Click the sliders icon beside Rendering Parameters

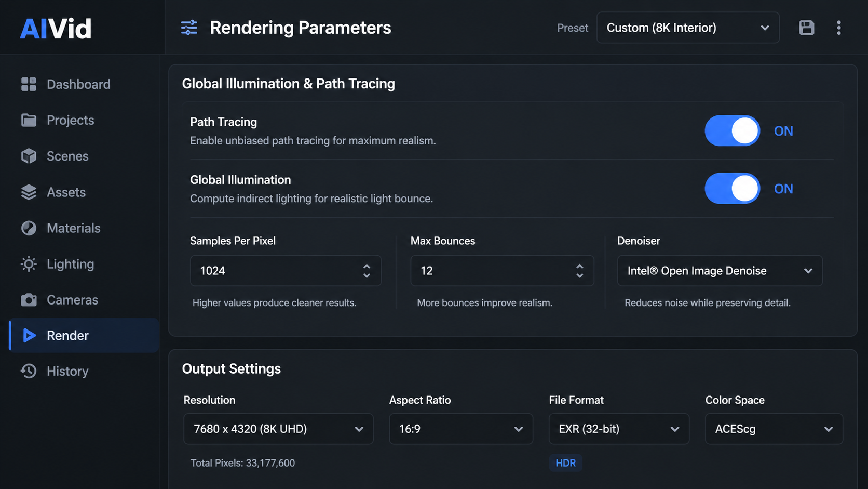click(x=189, y=28)
